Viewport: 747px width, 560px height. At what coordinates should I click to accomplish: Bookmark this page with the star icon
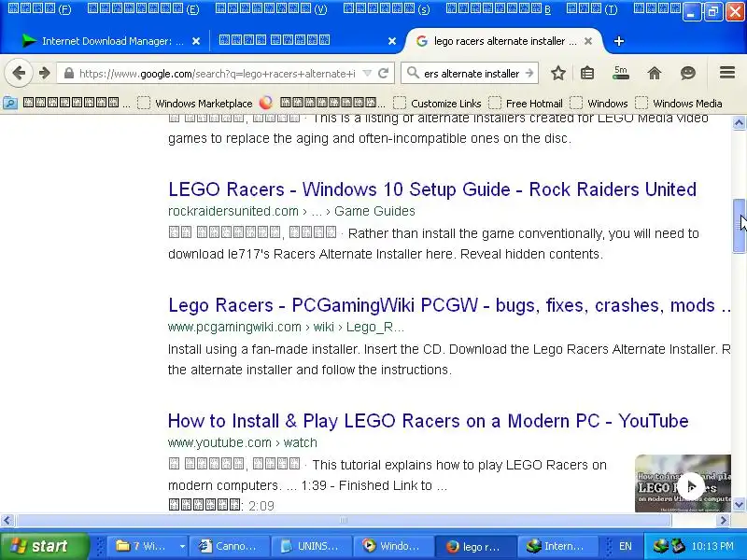(x=557, y=74)
